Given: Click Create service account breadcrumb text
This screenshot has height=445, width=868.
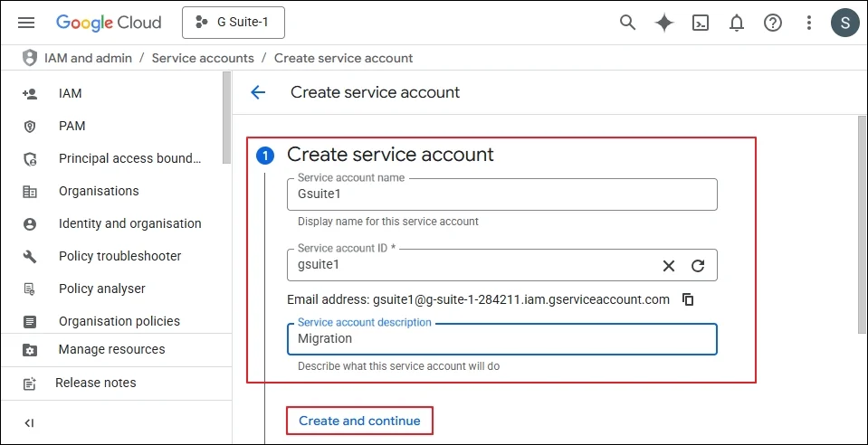Looking at the screenshot, I should [344, 58].
